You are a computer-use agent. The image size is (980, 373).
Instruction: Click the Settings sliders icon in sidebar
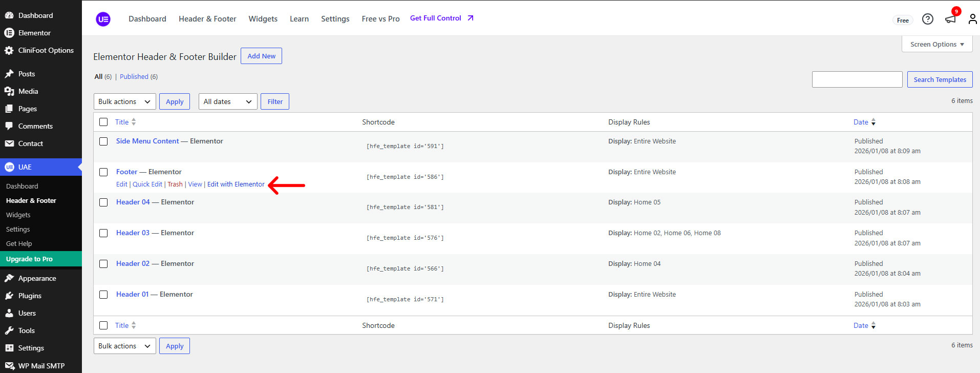[x=9, y=348]
